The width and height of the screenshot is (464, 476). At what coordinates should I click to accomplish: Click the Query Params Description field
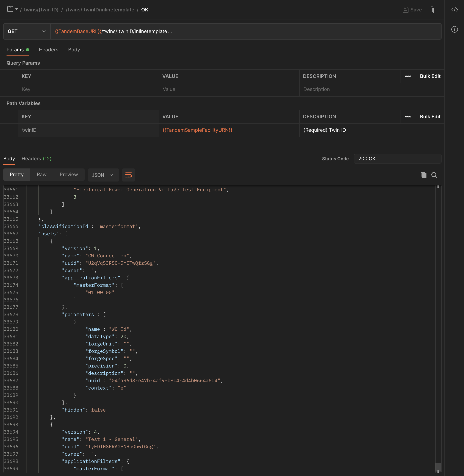click(x=372, y=89)
